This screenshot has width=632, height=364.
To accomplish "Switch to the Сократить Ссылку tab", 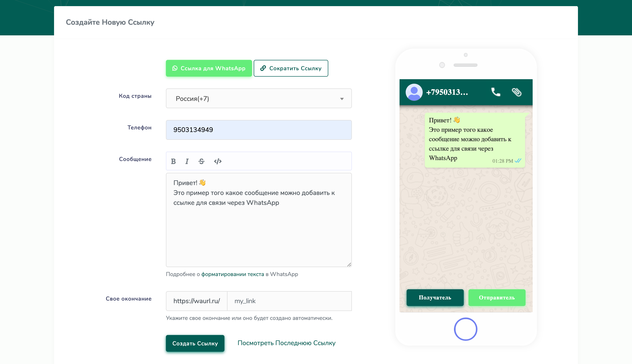I will (x=291, y=68).
